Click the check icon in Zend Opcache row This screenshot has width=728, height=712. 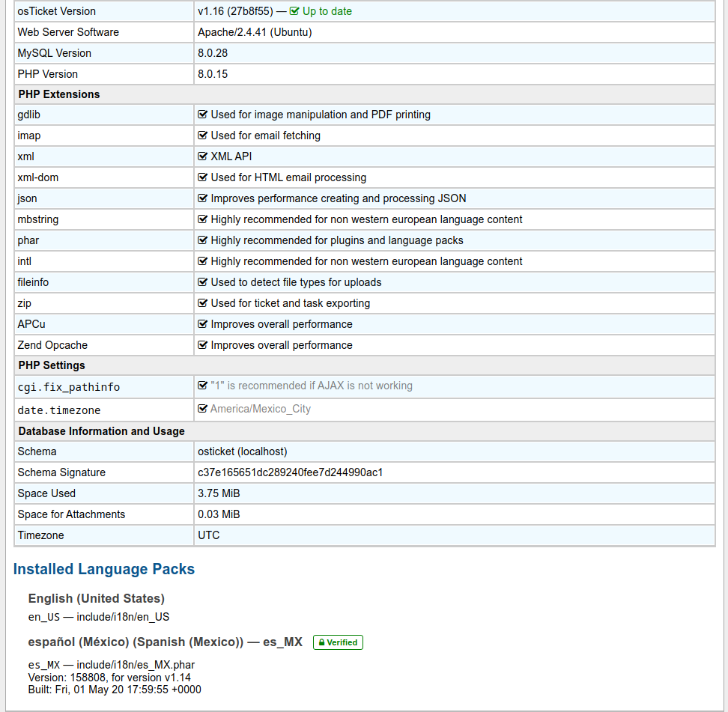click(x=202, y=345)
